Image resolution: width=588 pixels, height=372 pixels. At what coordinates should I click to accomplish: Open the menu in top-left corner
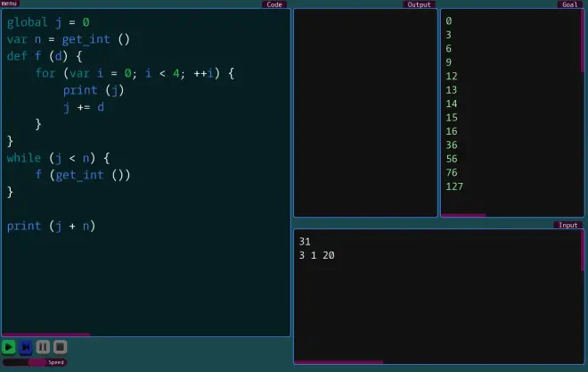click(x=9, y=4)
